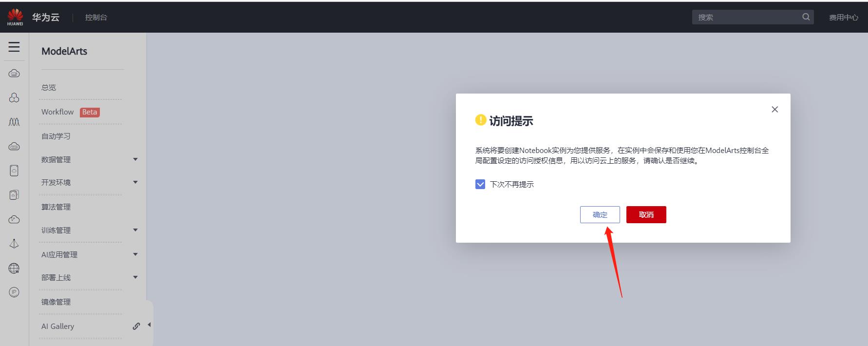
Task: Expand the 开发环境 submenu arrow
Action: click(135, 182)
